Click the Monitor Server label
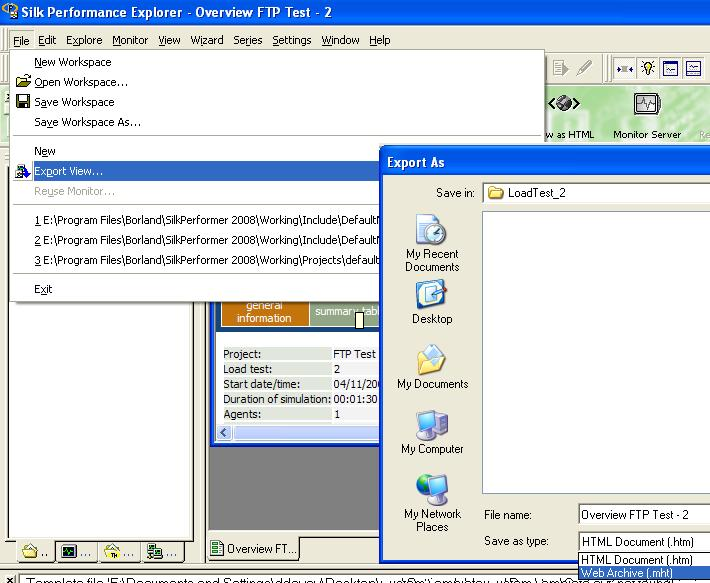The height and width of the screenshot is (583, 710). pyautogui.click(x=647, y=134)
